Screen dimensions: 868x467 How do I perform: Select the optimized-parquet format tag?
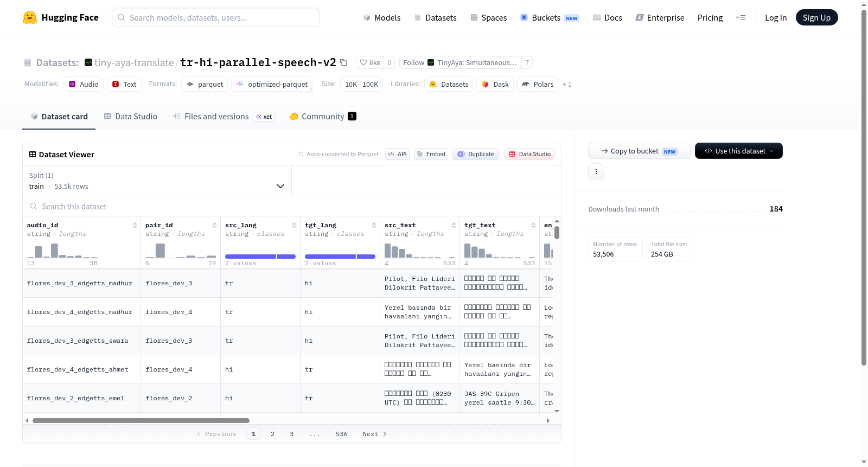272,84
